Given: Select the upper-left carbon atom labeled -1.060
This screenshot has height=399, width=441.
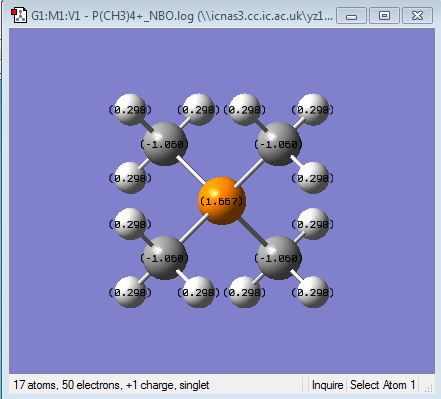Looking at the screenshot, I should 165,144.
